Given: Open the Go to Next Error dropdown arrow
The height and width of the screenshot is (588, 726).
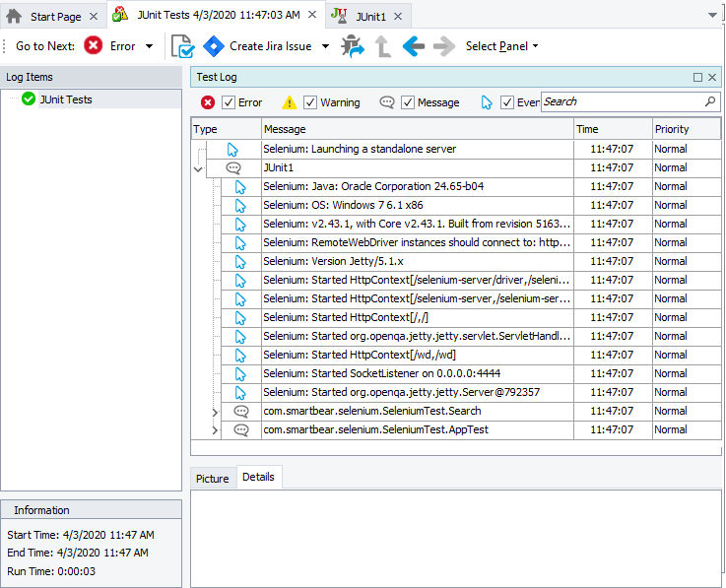Looking at the screenshot, I should 149,46.
